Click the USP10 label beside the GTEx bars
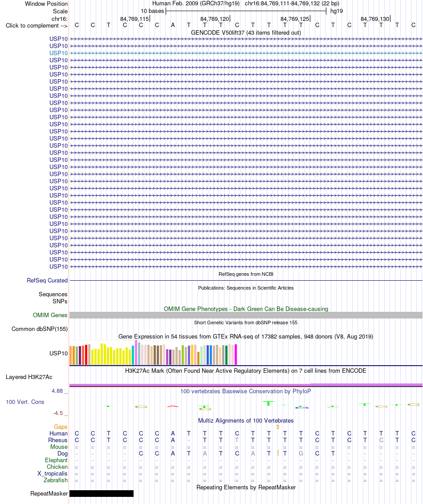This screenshot has width=423, height=504. pos(58,353)
